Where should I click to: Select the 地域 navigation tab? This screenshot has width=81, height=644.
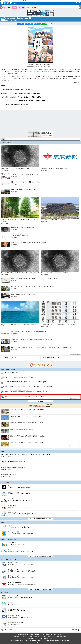[9, 7]
